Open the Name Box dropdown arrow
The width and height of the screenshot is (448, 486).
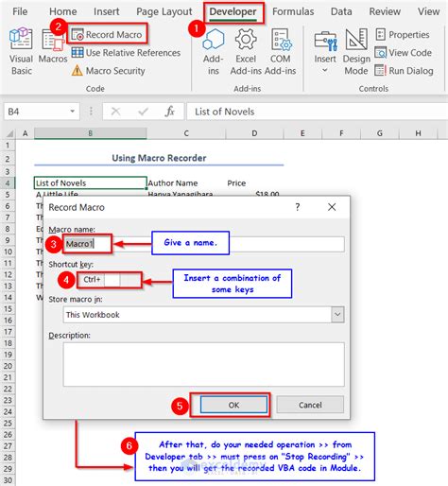point(73,112)
